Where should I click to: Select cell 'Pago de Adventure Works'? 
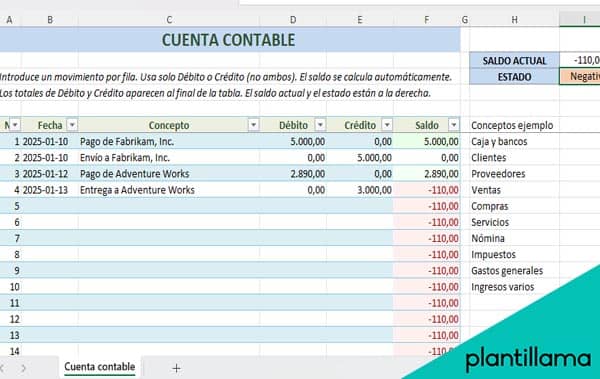click(169, 173)
